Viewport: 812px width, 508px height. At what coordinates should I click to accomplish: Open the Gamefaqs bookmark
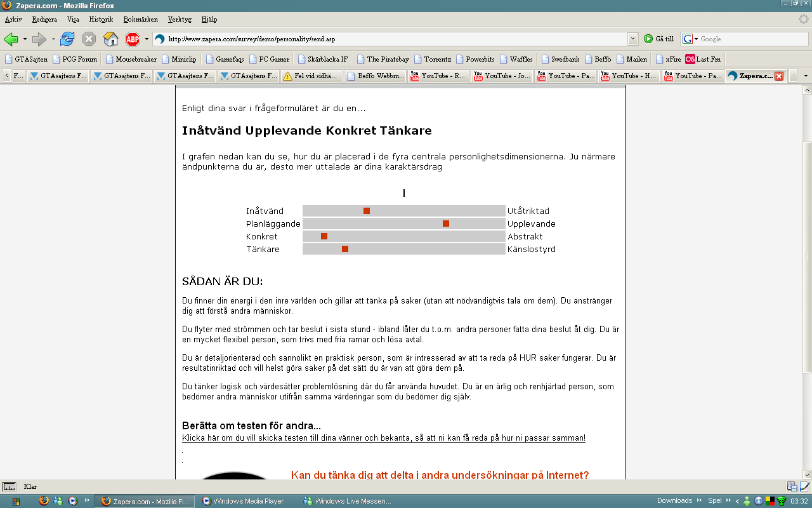(x=225, y=59)
